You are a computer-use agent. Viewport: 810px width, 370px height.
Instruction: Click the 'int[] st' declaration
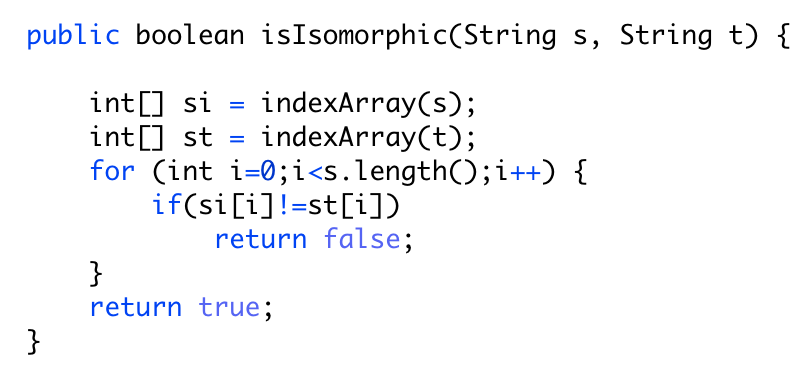pos(151,137)
